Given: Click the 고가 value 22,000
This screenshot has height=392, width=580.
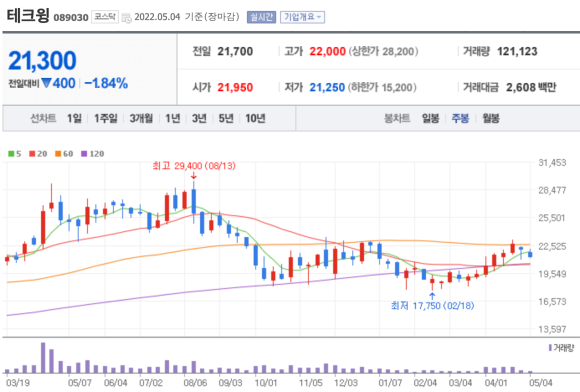Looking at the screenshot, I should pos(327,51).
